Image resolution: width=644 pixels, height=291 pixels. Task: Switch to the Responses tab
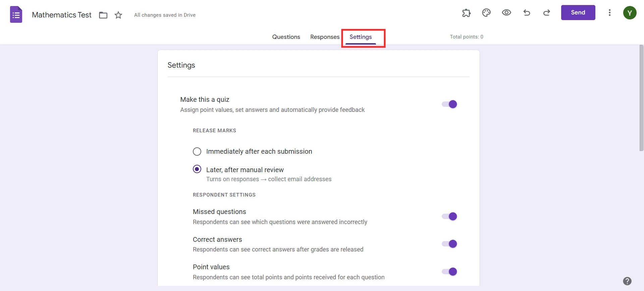[x=325, y=37]
